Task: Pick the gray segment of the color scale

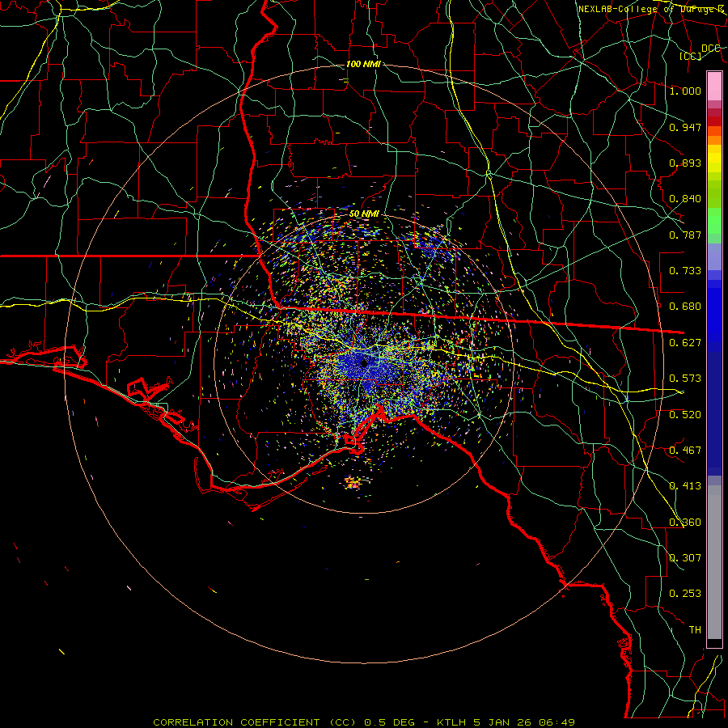Action: 714,562
